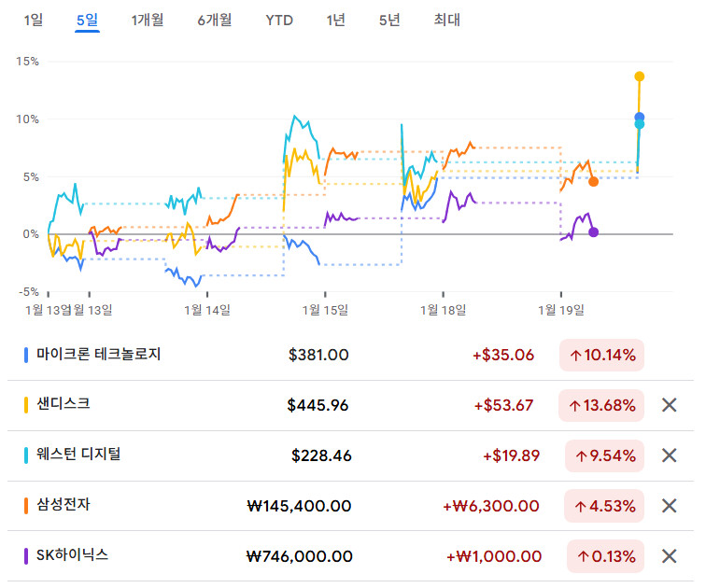Remove SK하이닉스 with its X icon

coord(669,556)
